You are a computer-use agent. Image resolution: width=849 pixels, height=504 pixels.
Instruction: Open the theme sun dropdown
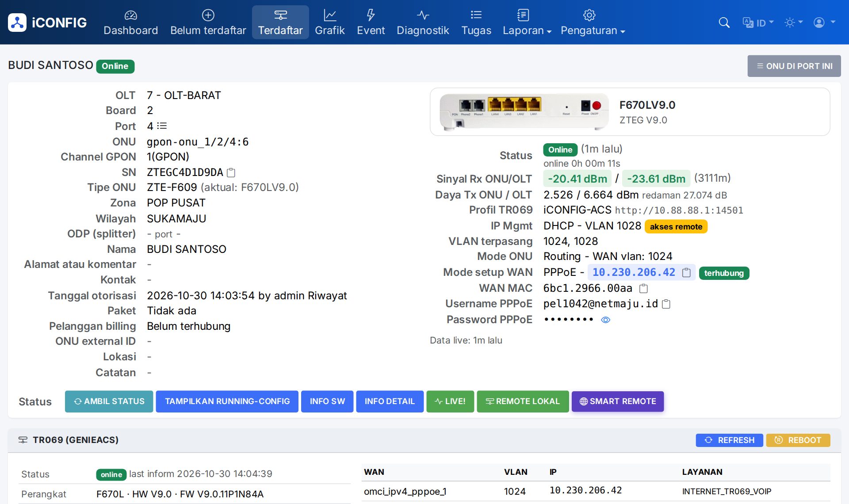coord(793,23)
